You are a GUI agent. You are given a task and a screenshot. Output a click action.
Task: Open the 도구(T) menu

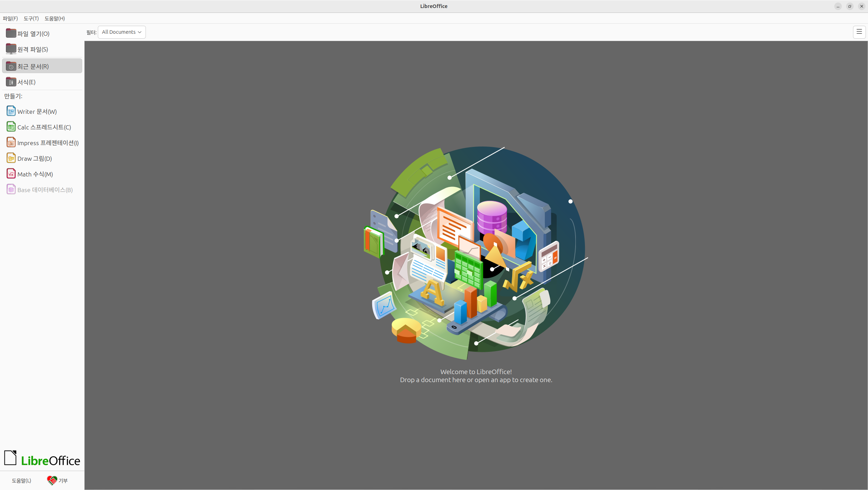[x=31, y=18]
